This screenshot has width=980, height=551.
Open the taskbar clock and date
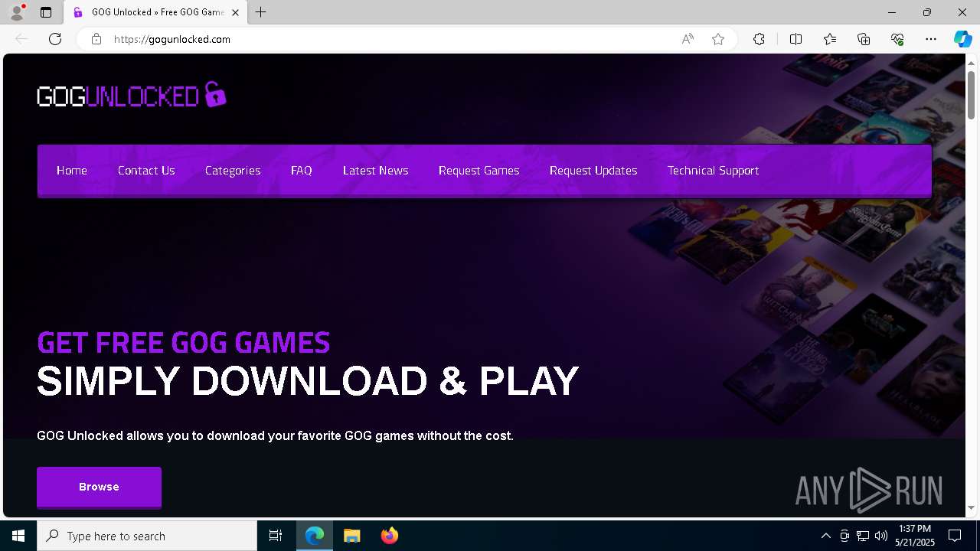915,536
